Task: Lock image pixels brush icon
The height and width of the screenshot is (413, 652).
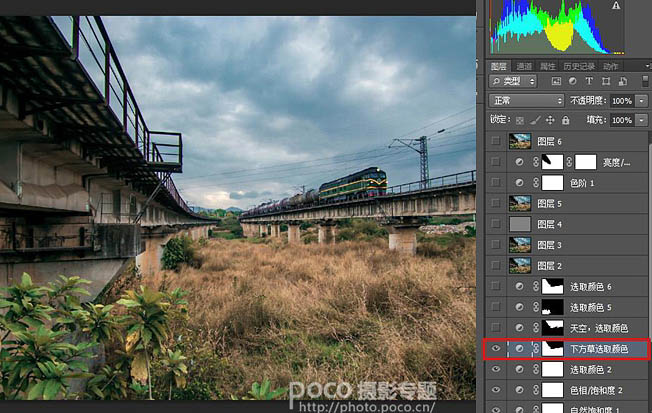Action: point(535,120)
